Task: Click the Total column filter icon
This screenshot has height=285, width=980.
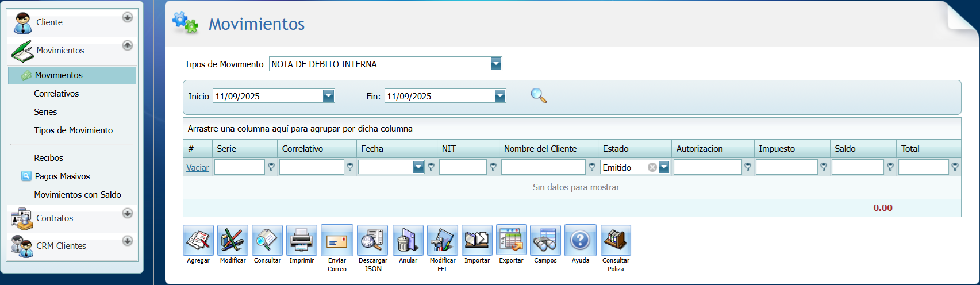Action: pos(955,167)
